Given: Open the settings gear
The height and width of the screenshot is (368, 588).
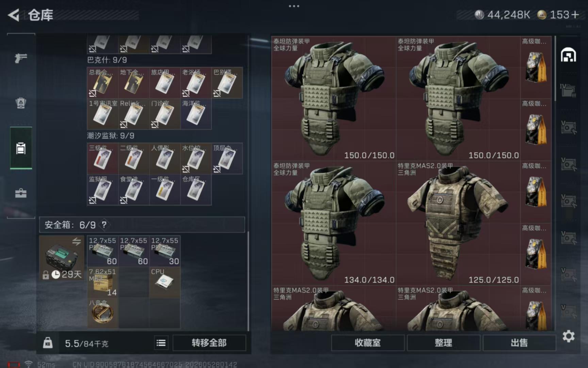Looking at the screenshot, I should click(x=568, y=336).
